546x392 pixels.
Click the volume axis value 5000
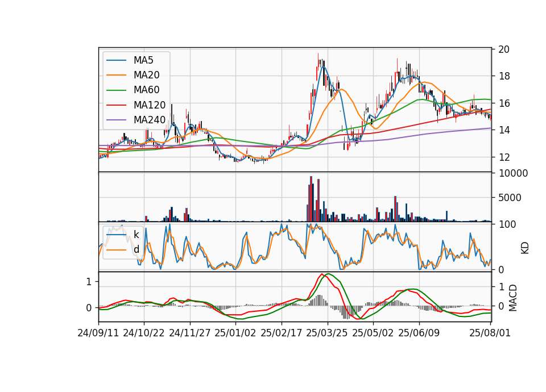point(510,198)
